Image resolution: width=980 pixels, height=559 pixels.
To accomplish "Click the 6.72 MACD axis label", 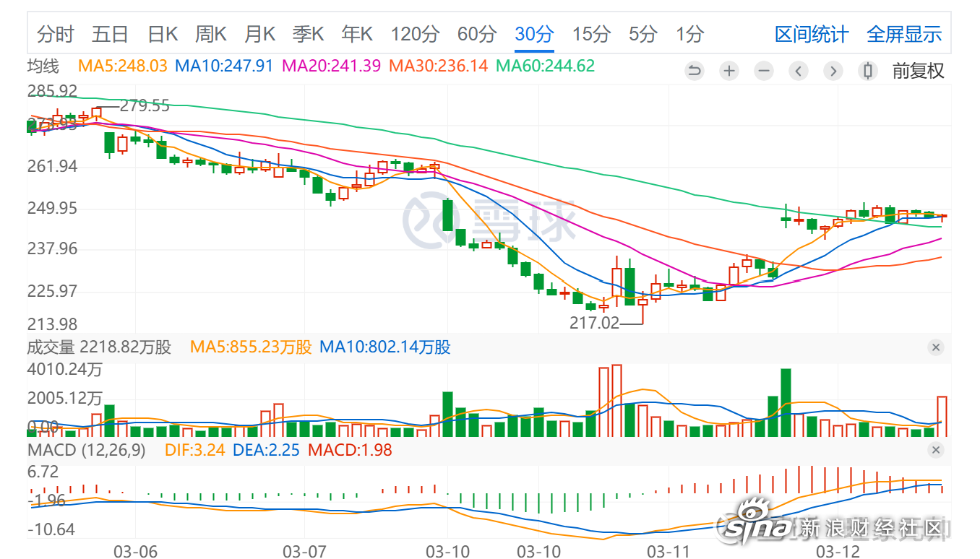I will tap(43, 472).
